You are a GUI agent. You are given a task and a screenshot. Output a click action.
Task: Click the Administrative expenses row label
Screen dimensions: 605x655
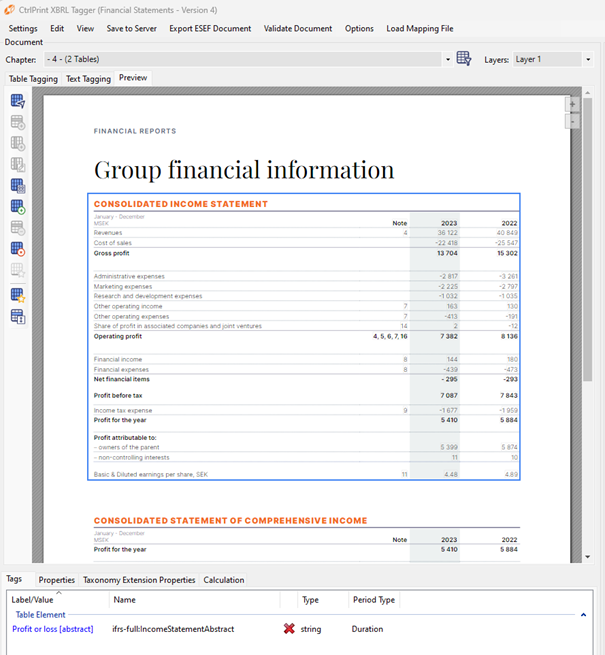pyautogui.click(x=129, y=276)
